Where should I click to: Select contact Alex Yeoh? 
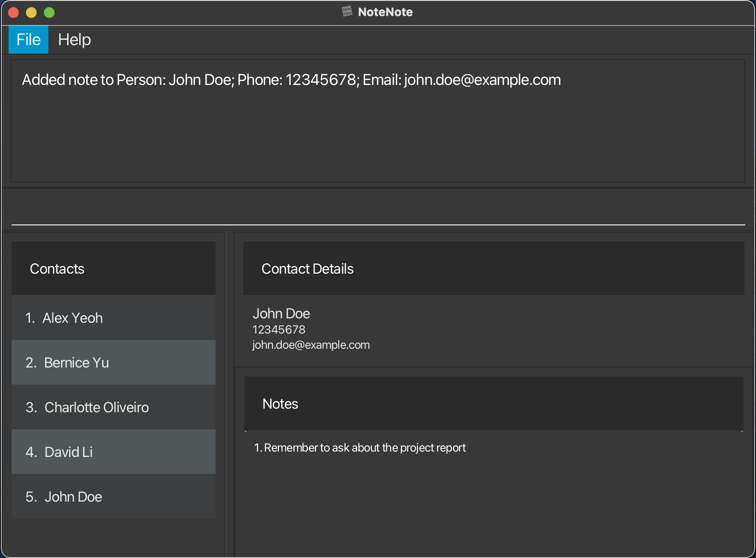[114, 317]
